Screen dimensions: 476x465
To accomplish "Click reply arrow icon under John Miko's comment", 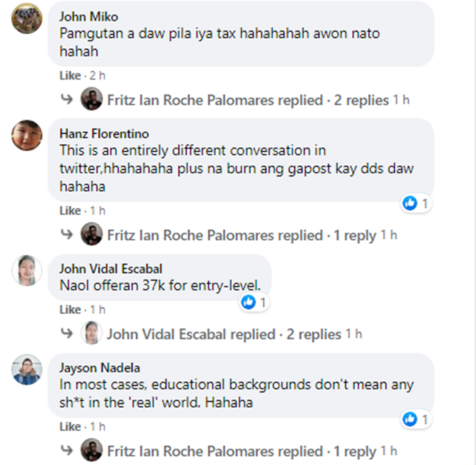I will point(67,100).
